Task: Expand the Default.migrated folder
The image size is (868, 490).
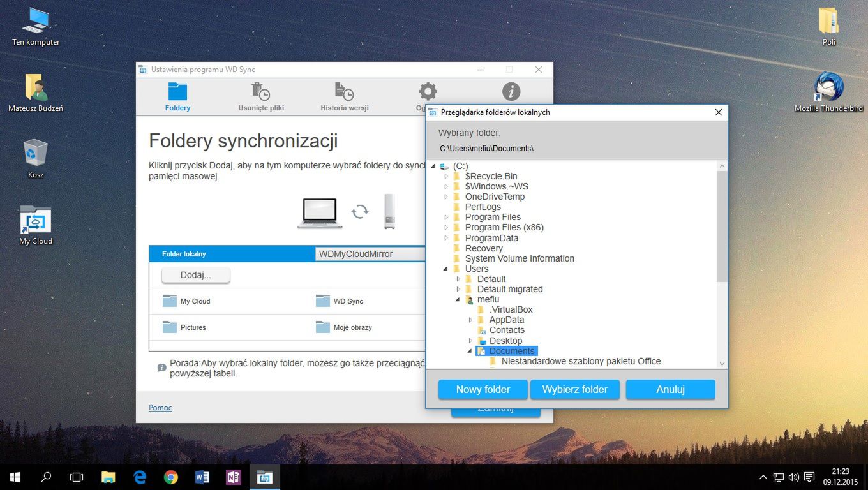Action: 458,289
